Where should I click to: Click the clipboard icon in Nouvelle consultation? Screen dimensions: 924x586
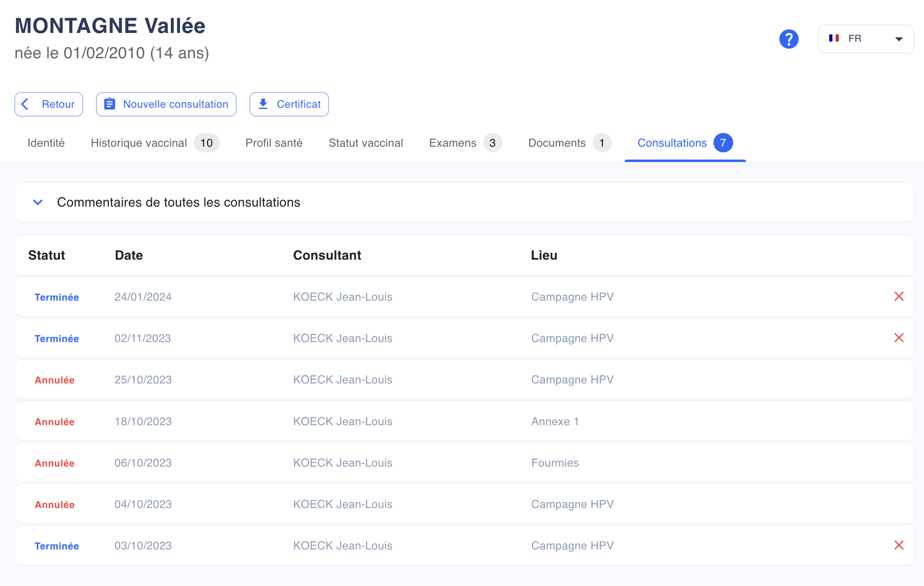point(110,104)
